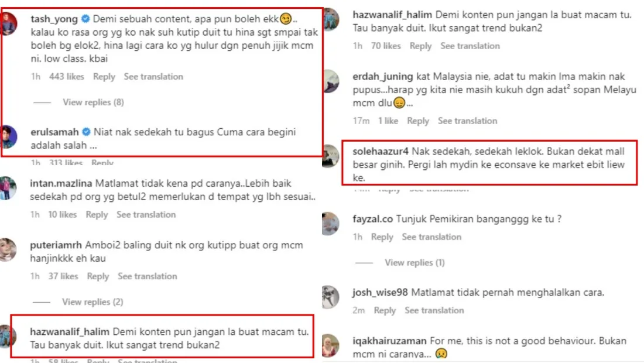Open intan.mazlina's profile picture
This screenshot has height=363, width=644.
pos(8,188)
